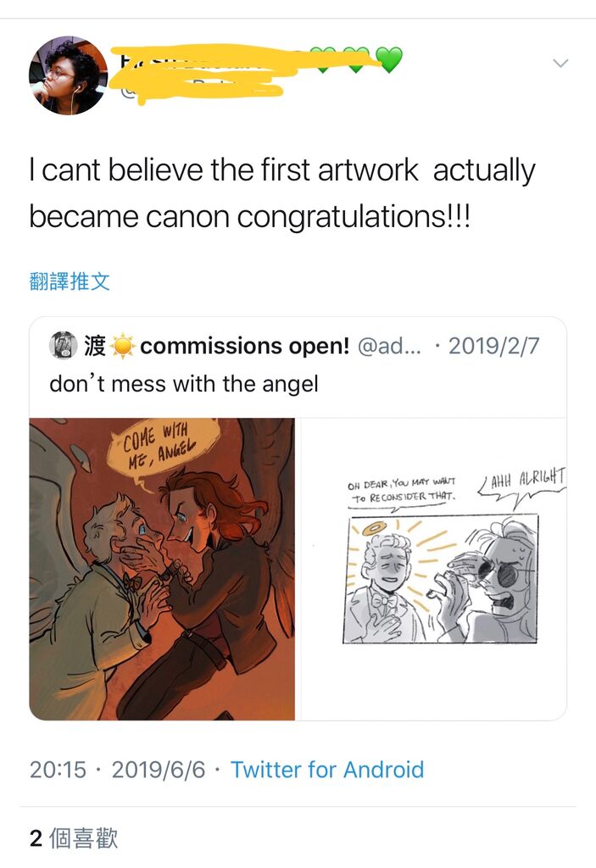Click the 20:15 posting time
This screenshot has width=596, height=868.
[x=58, y=770]
